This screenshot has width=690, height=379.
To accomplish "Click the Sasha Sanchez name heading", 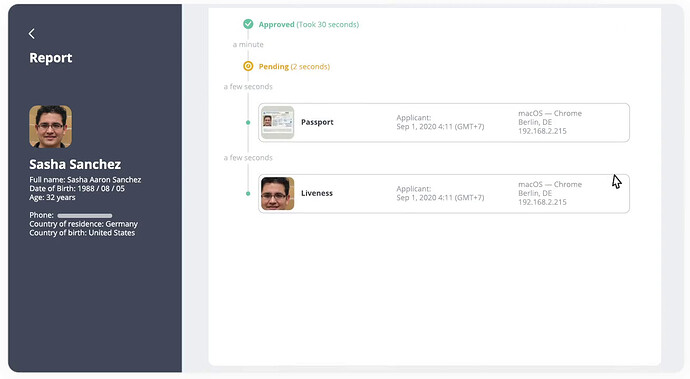I will [75, 164].
